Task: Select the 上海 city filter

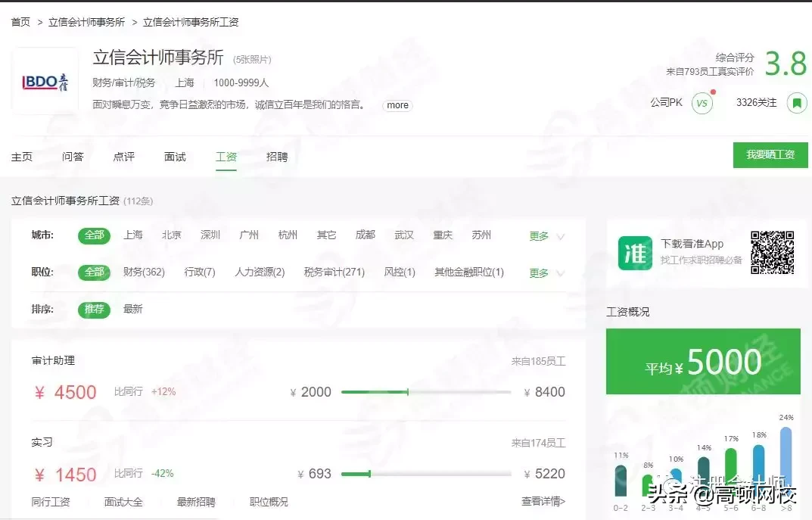Action: 132,235
